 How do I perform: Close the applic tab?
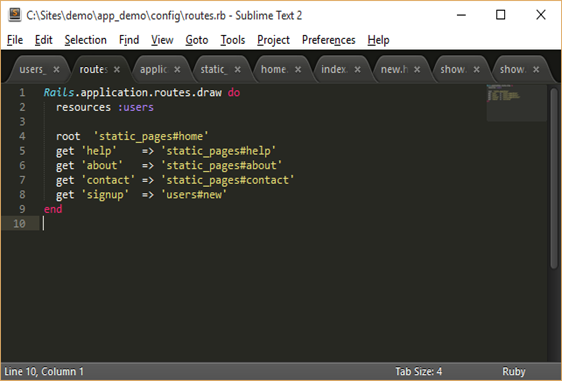(177, 69)
